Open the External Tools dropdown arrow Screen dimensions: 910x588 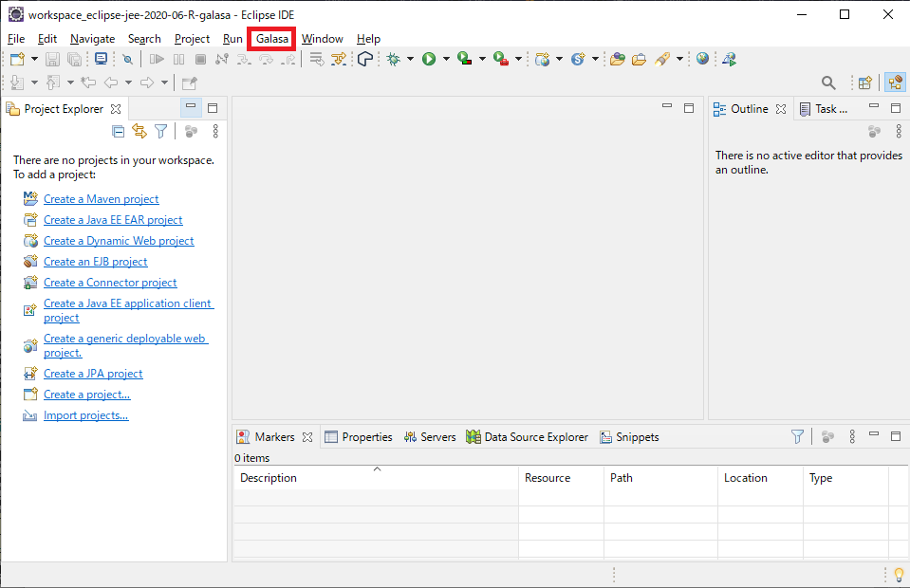(x=518, y=59)
